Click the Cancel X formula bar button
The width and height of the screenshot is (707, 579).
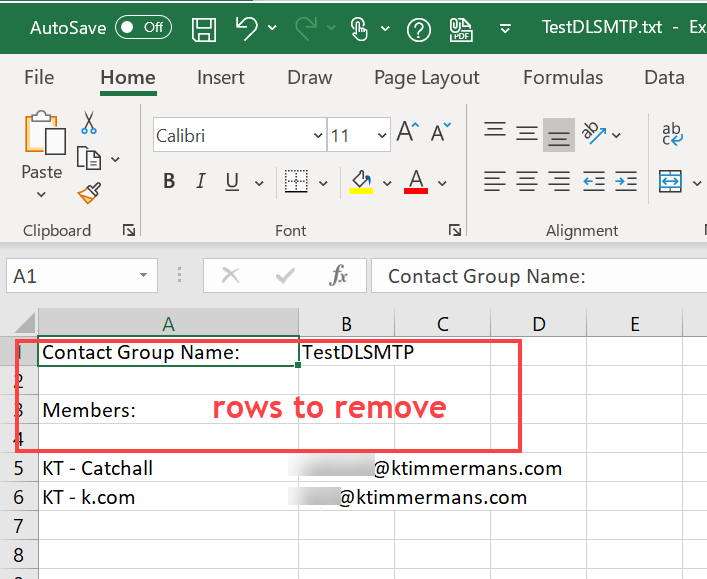pos(230,275)
